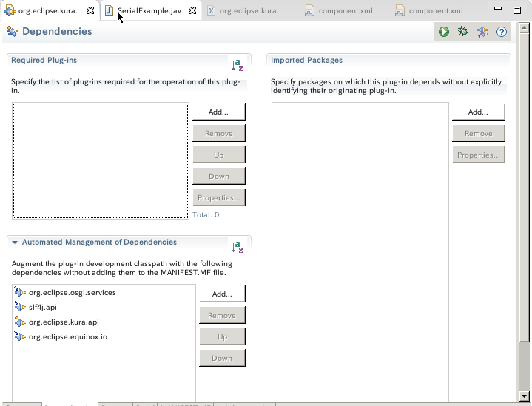Close the active org.eclipse.kura. manifest editor tab
The width and height of the screenshot is (532, 406).
[90, 10]
